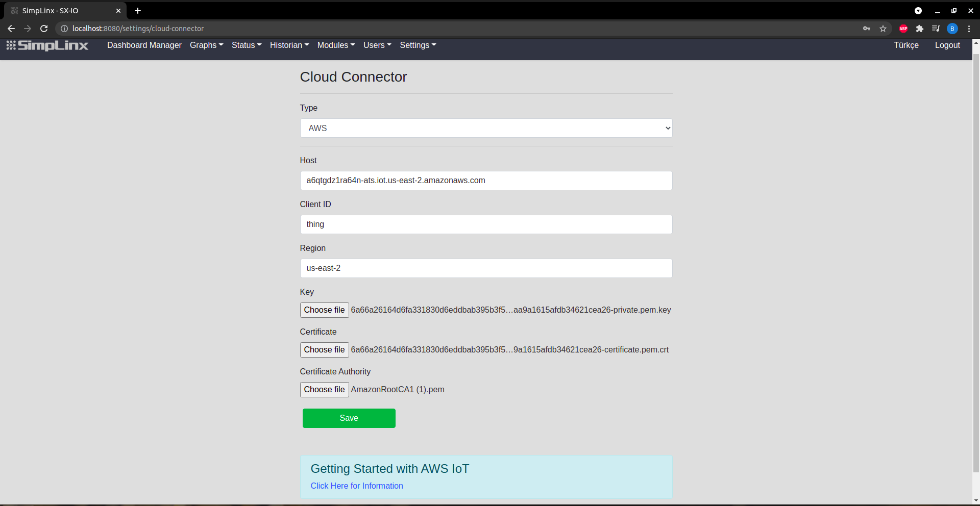The height and width of the screenshot is (506, 980).
Task: Click the Host input field
Action: click(x=486, y=181)
